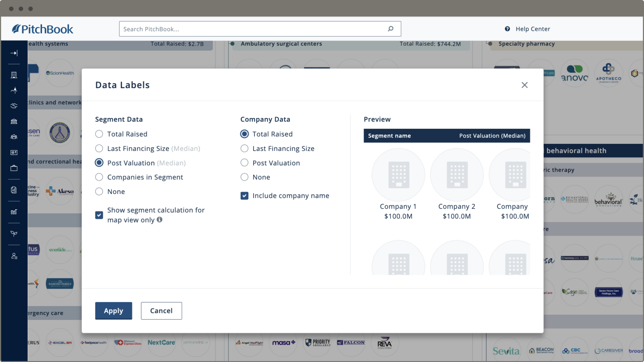Close the Data Labels dialog
The height and width of the screenshot is (362, 644).
pos(525,85)
